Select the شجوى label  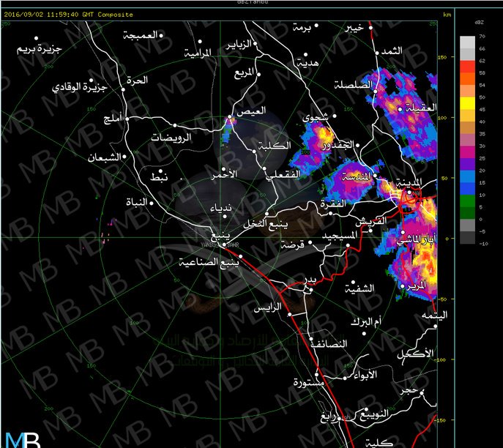315,117
